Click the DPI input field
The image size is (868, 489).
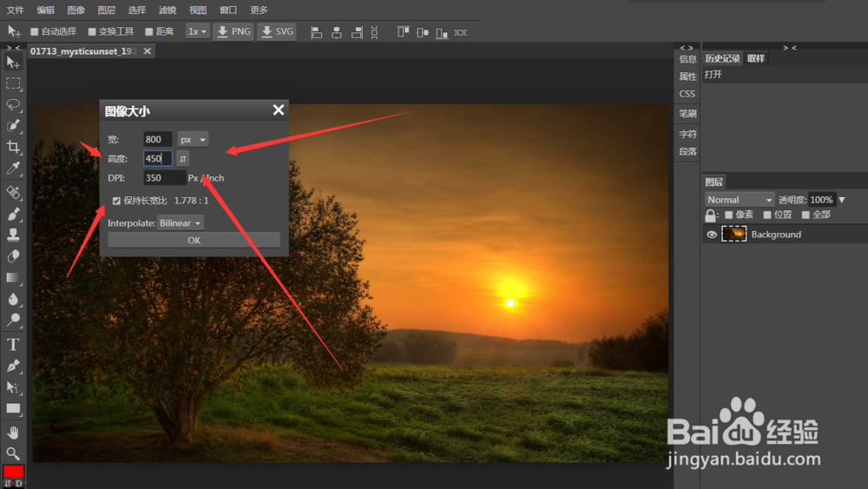(164, 178)
